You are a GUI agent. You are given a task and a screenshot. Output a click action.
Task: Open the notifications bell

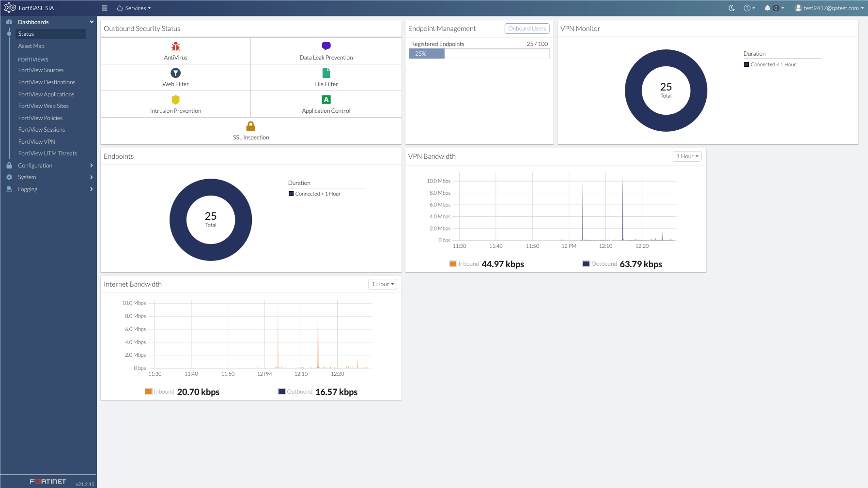click(767, 8)
